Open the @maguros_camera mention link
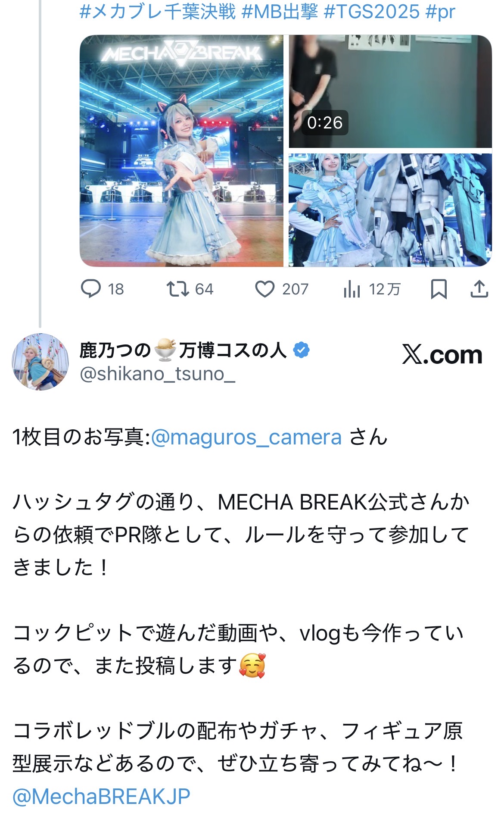 246,437
